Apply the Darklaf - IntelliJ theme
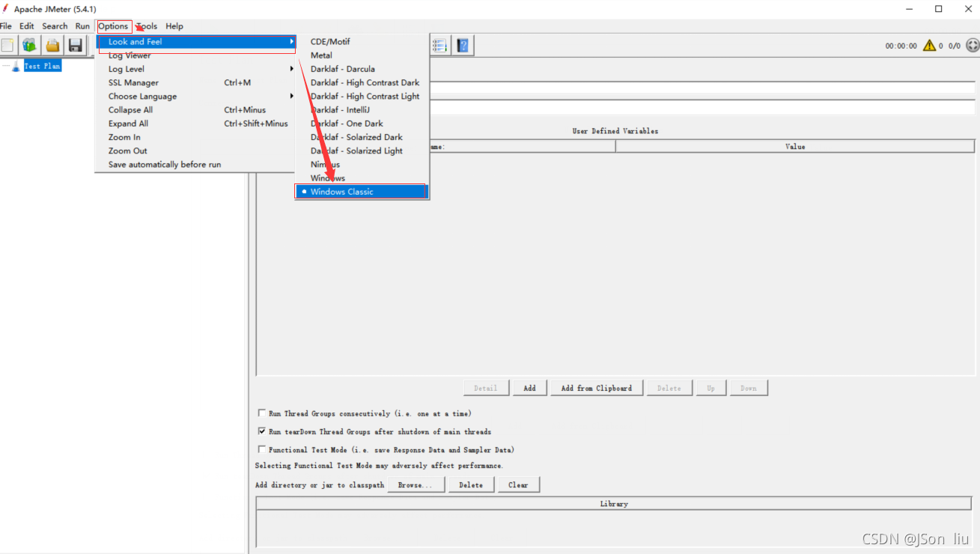Image resolution: width=980 pixels, height=554 pixels. click(x=362, y=110)
